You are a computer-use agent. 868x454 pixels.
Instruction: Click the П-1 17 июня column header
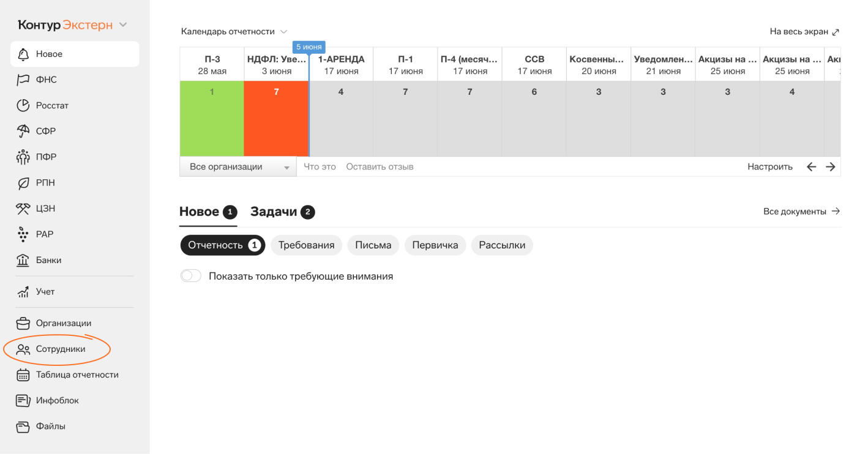tap(405, 65)
